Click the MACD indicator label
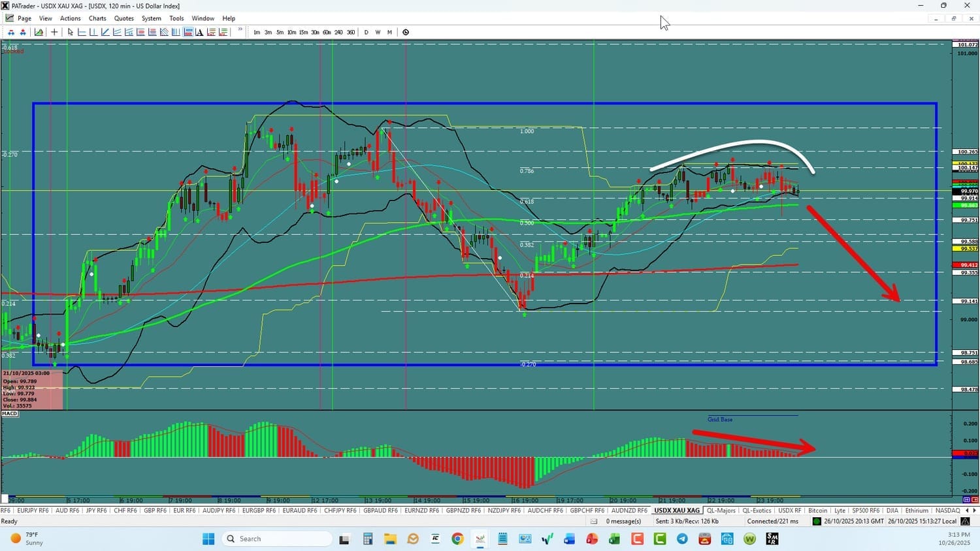The height and width of the screenshot is (551, 980). pyautogui.click(x=10, y=413)
